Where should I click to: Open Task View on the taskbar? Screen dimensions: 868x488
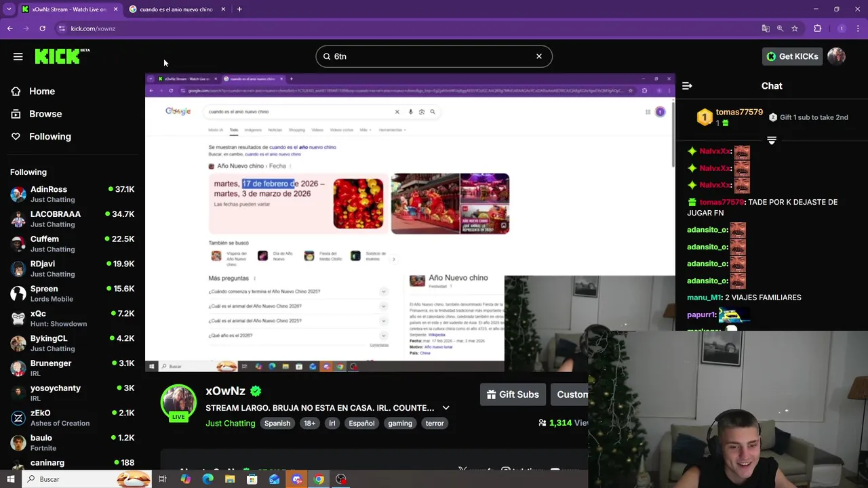163,479
